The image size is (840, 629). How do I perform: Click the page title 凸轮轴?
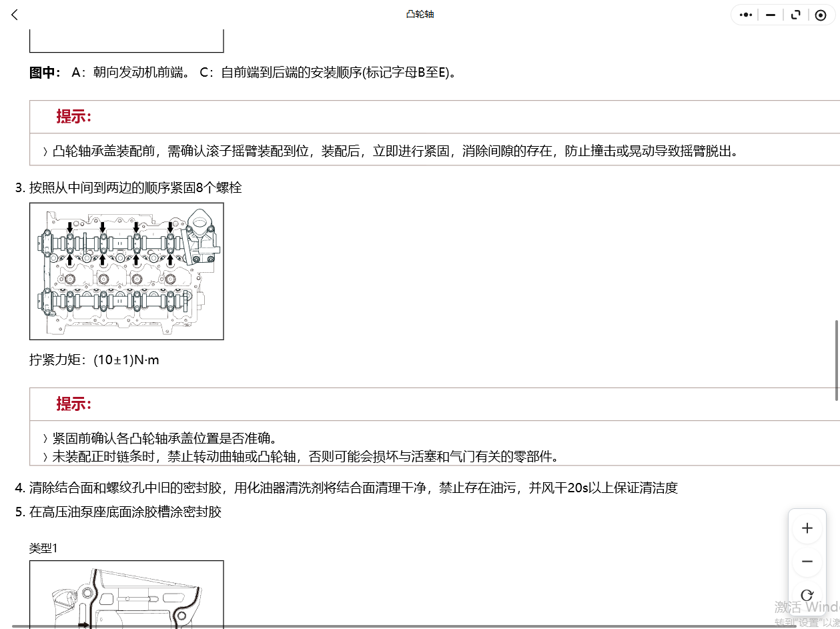420,14
